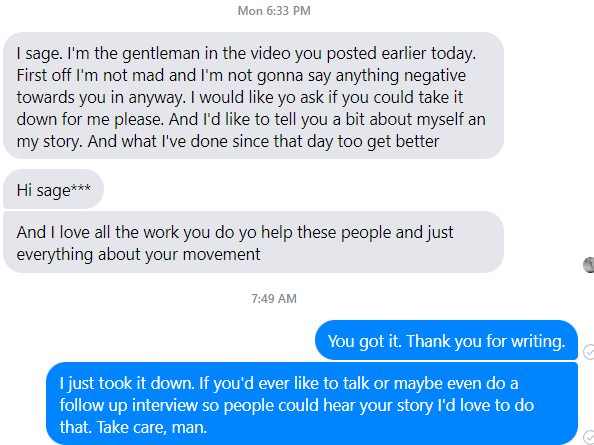Select the 'You got it. Thank you for writing.' bubble
594x445 pixels.
click(x=446, y=340)
